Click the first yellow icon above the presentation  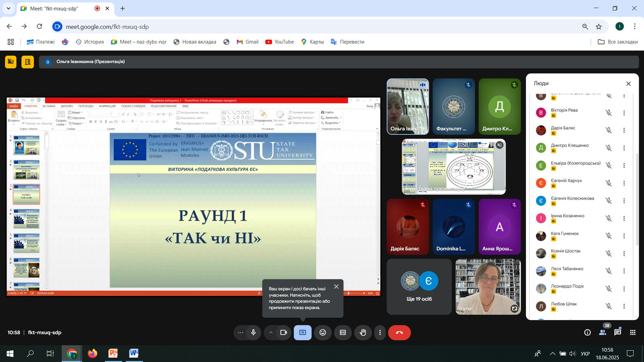tap(11, 62)
